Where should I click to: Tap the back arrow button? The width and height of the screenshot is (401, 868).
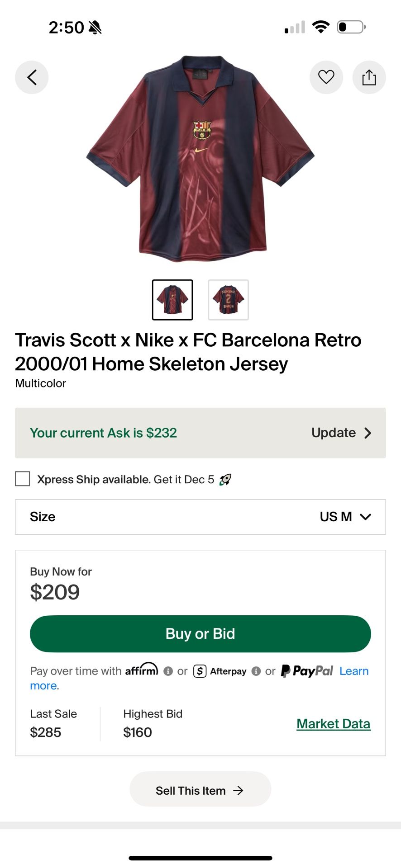click(32, 77)
